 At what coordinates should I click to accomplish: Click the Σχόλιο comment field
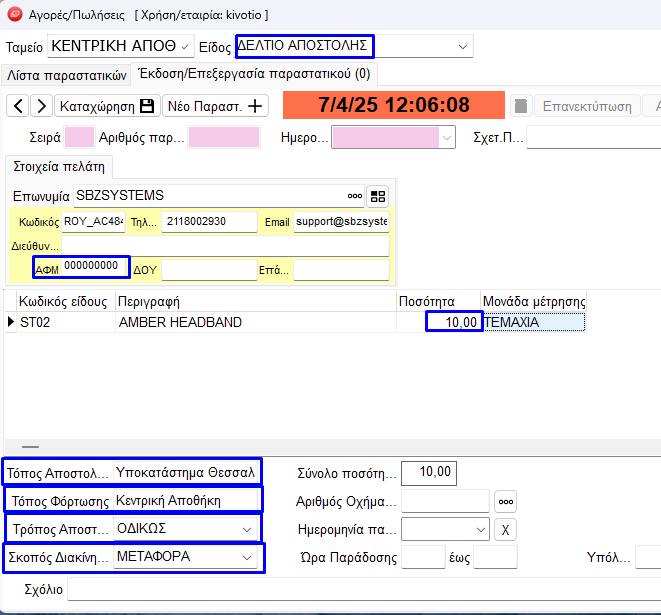[x=360, y=590]
